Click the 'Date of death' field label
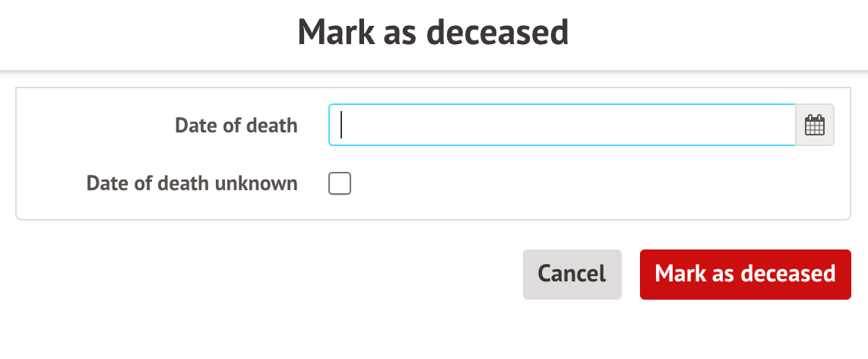This screenshot has height=359, width=868. point(236,125)
